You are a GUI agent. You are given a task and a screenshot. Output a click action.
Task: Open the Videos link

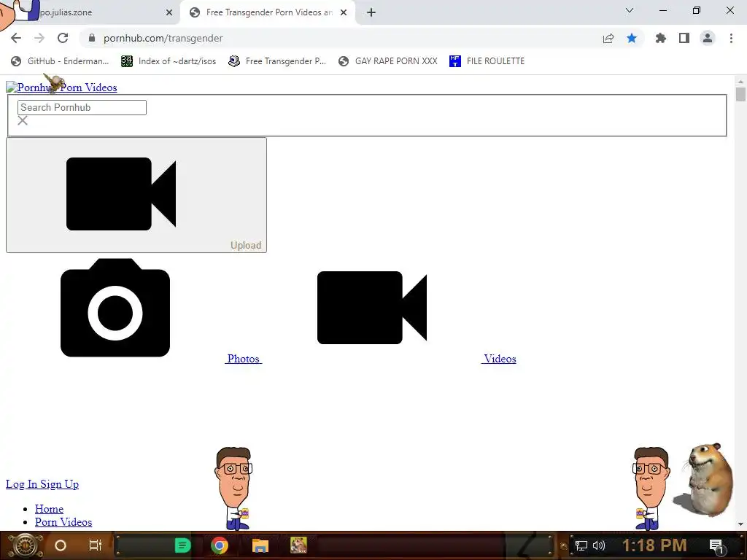499,359
